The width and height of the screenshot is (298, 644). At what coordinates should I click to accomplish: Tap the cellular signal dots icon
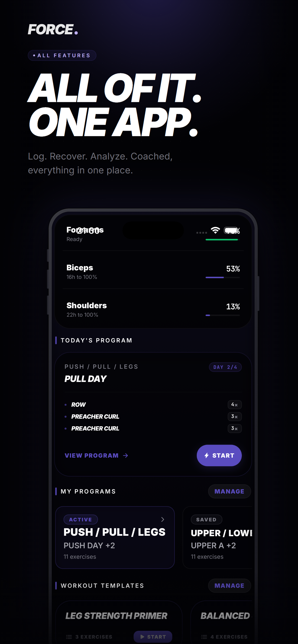[202, 233]
